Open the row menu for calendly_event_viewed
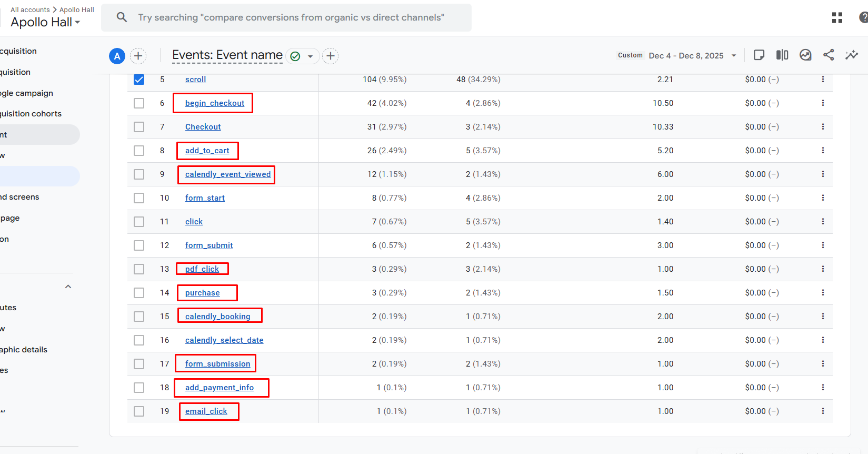868x454 pixels. click(823, 174)
